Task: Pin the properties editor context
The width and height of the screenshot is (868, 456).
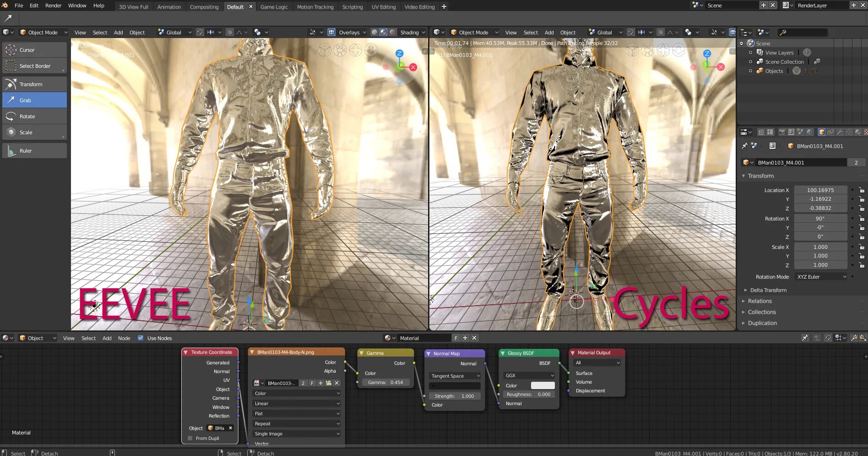Action: coord(744,146)
